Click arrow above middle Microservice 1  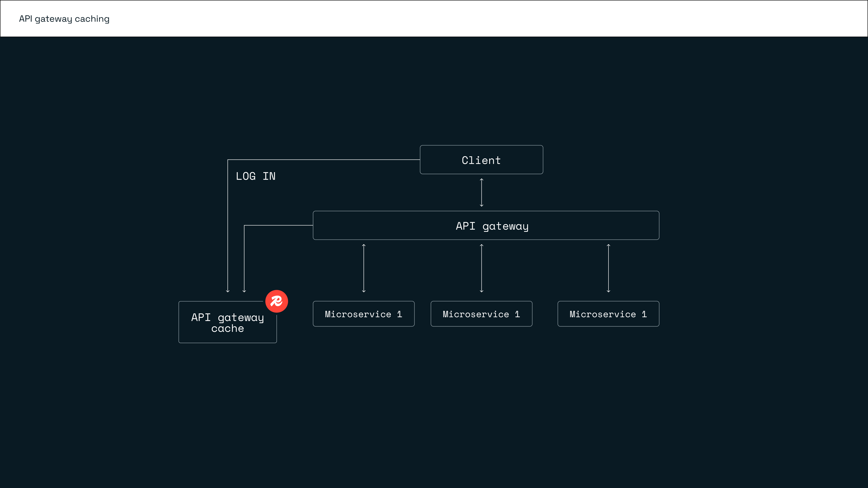click(481, 268)
